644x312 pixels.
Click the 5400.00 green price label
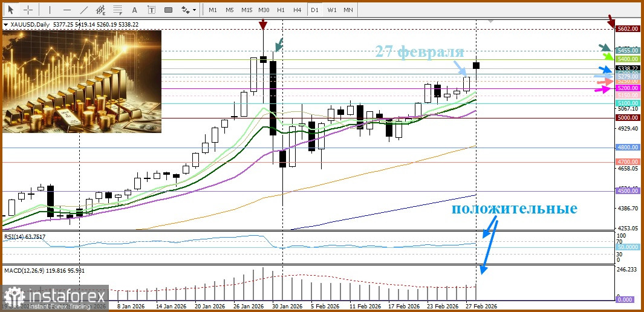point(628,59)
